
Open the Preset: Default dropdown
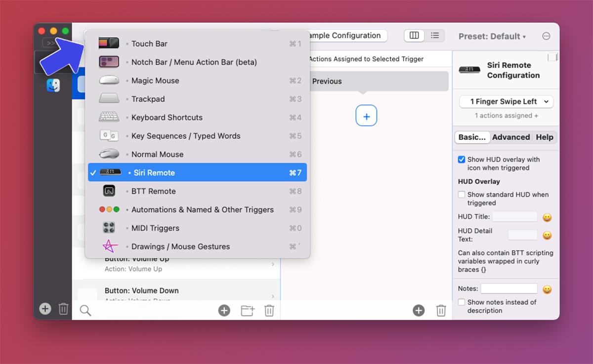(x=492, y=37)
